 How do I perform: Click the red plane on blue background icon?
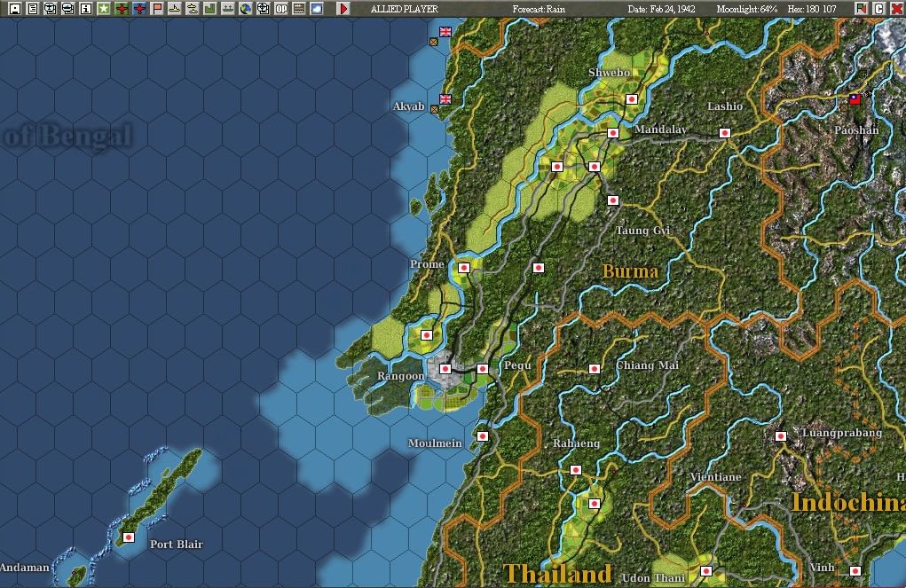[139, 9]
